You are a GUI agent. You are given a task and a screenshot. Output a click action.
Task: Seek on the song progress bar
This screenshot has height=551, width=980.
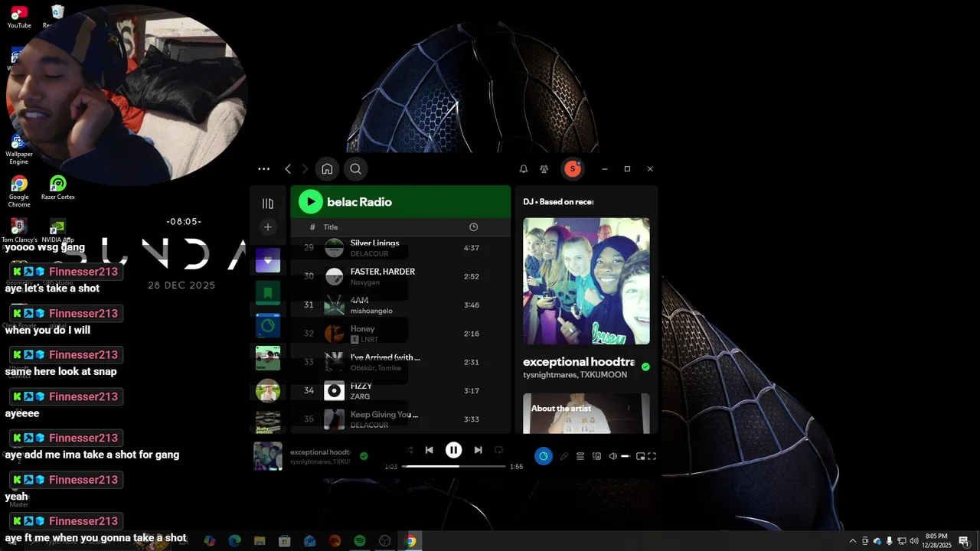[x=454, y=466]
